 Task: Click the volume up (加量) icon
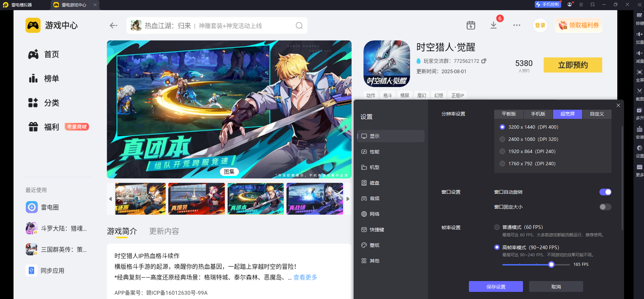tap(639, 34)
